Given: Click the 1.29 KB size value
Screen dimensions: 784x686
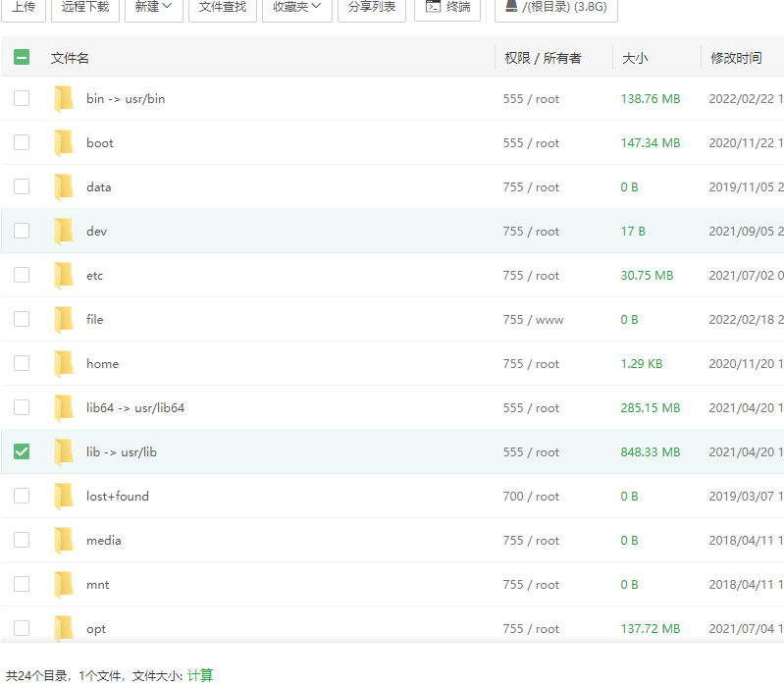Looking at the screenshot, I should pyautogui.click(x=642, y=363).
